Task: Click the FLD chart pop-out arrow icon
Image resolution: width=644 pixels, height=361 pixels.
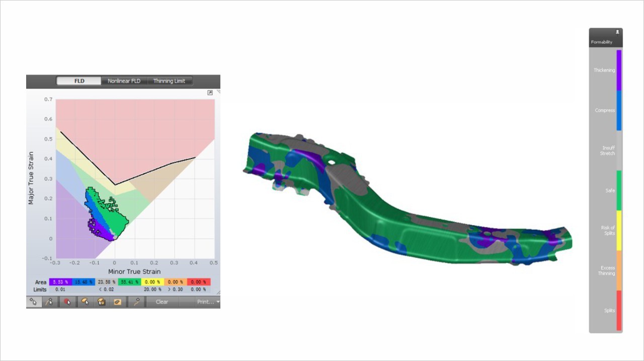Action: pyautogui.click(x=210, y=93)
